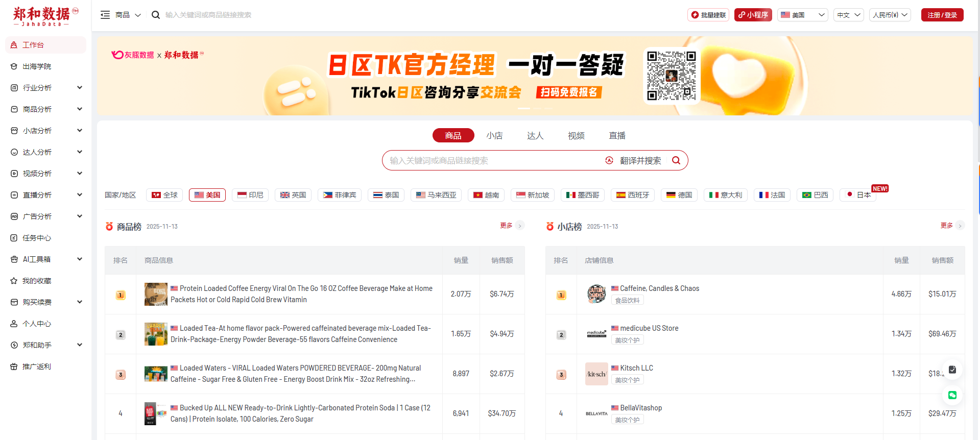Open the 商品 search type dropdown
The height and width of the screenshot is (440, 980).
[128, 15]
